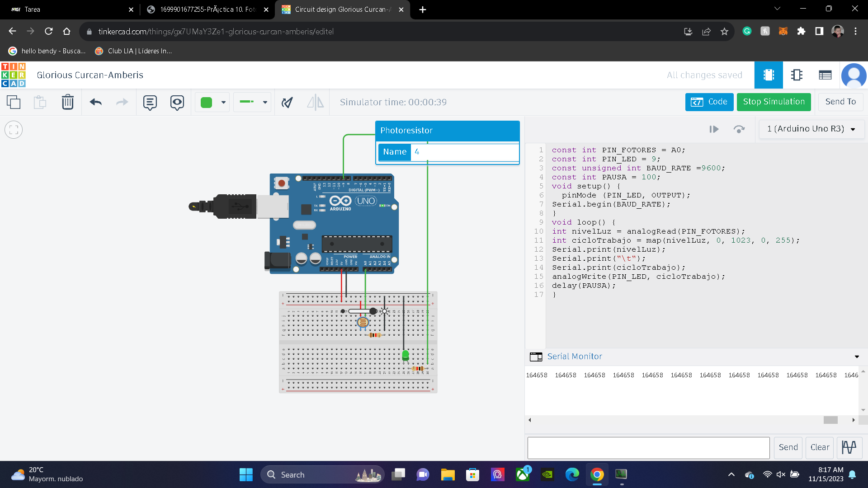Click the rotate wire tool icon
This screenshot has height=488, width=868.
(287, 102)
